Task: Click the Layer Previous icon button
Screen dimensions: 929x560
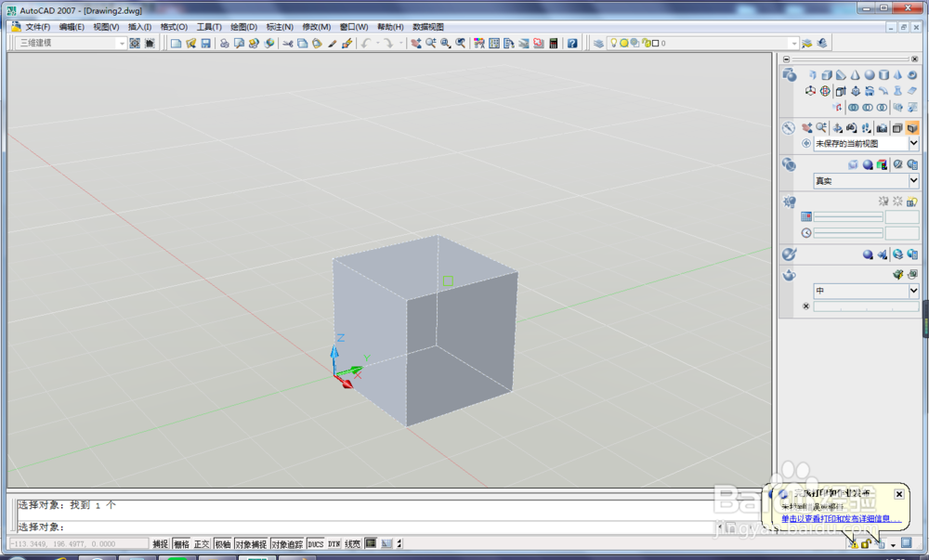Action: coord(821,44)
